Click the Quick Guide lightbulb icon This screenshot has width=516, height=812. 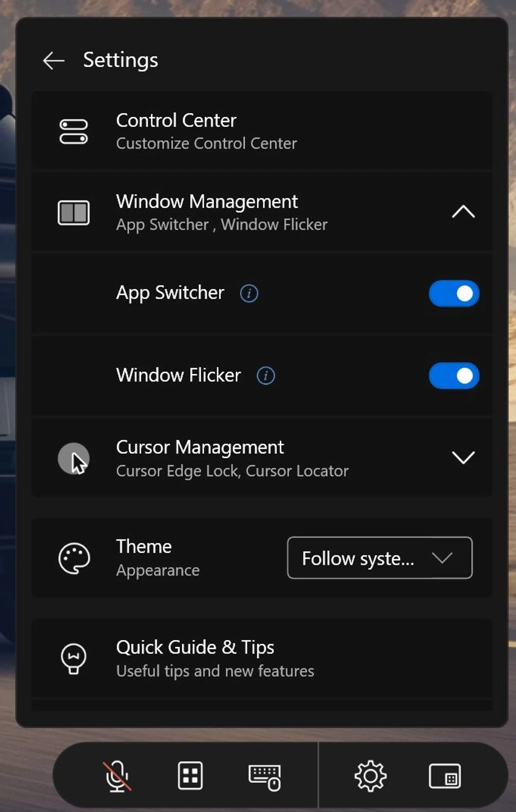(x=74, y=658)
